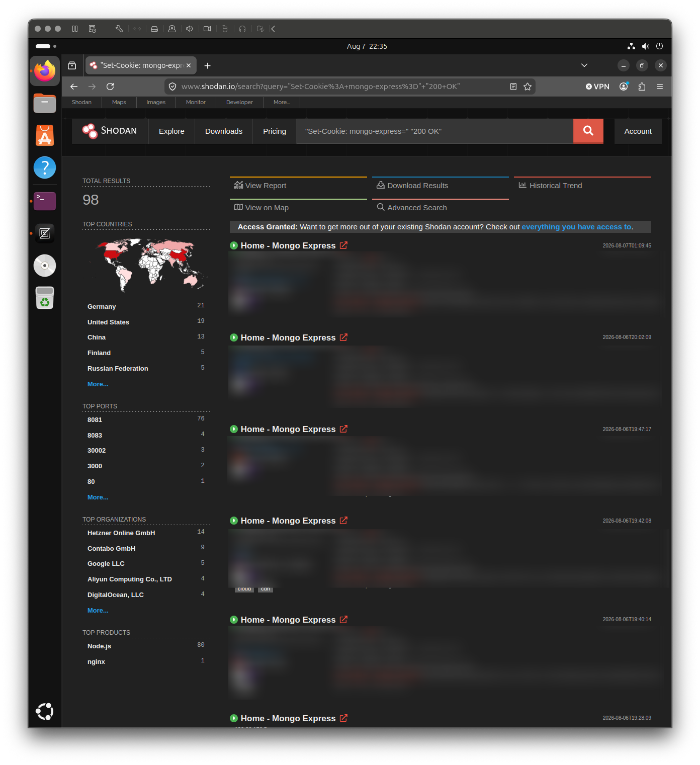Open the Downloads menu item
The height and width of the screenshot is (765, 700).
pos(224,131)
